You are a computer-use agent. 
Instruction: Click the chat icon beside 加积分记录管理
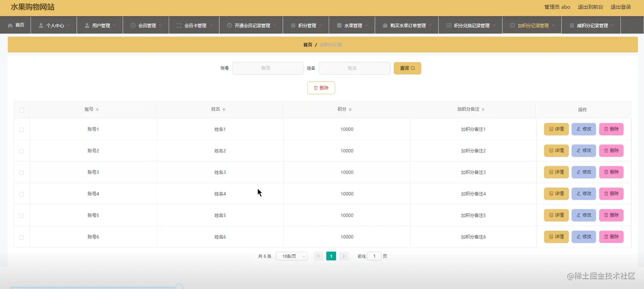pos(512,26)
